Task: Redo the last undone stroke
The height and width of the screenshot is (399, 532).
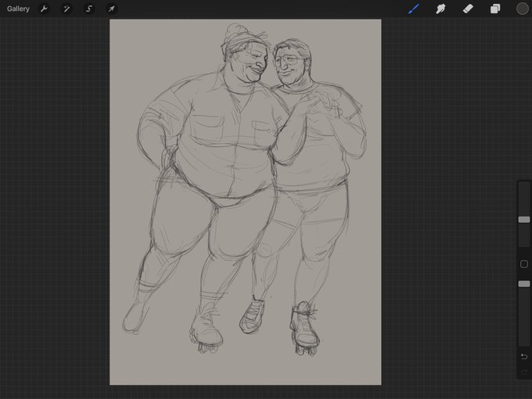Action: 524,372
